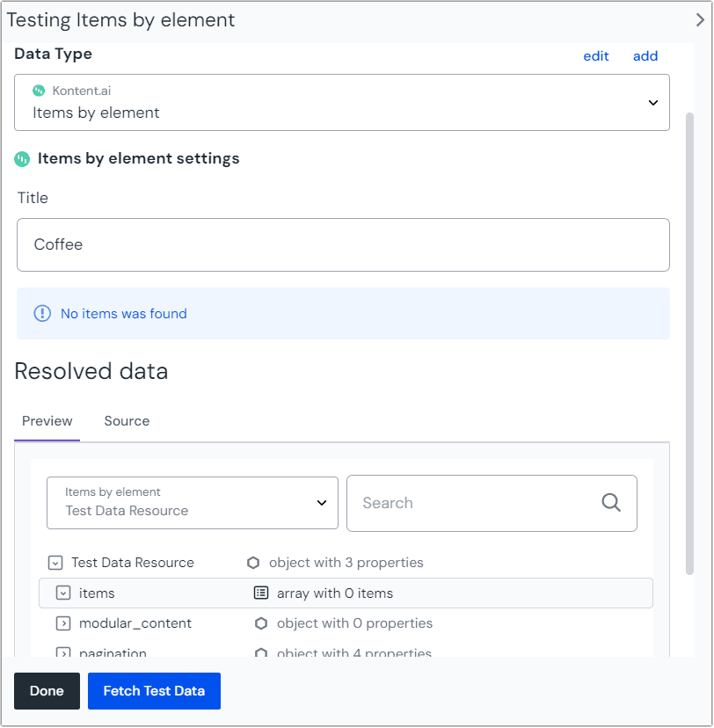Click the Title input field containing Coffee

click(x=343, y=244)
